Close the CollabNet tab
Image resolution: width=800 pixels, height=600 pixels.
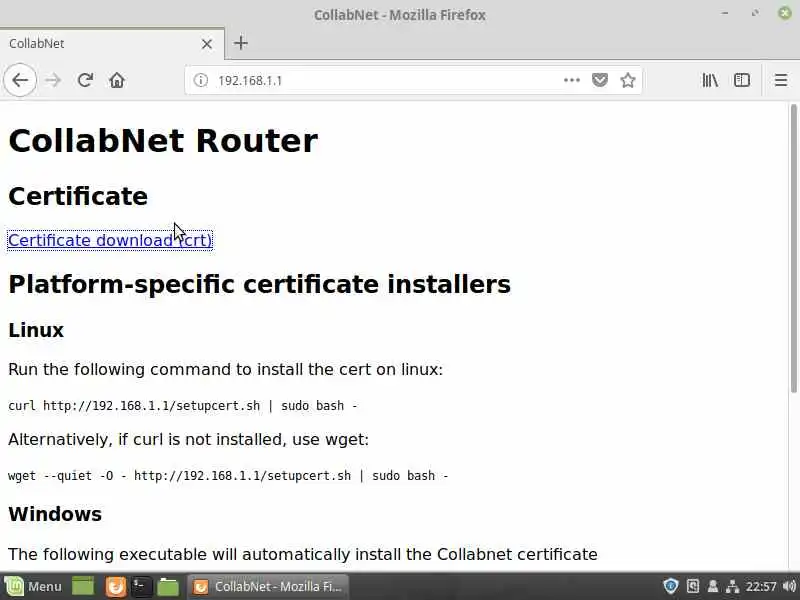point(207,44)
